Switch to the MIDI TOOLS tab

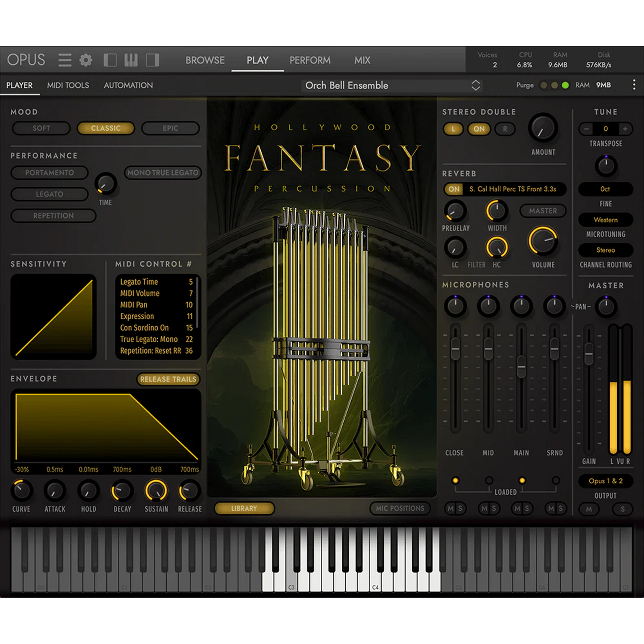click(68, 85)
